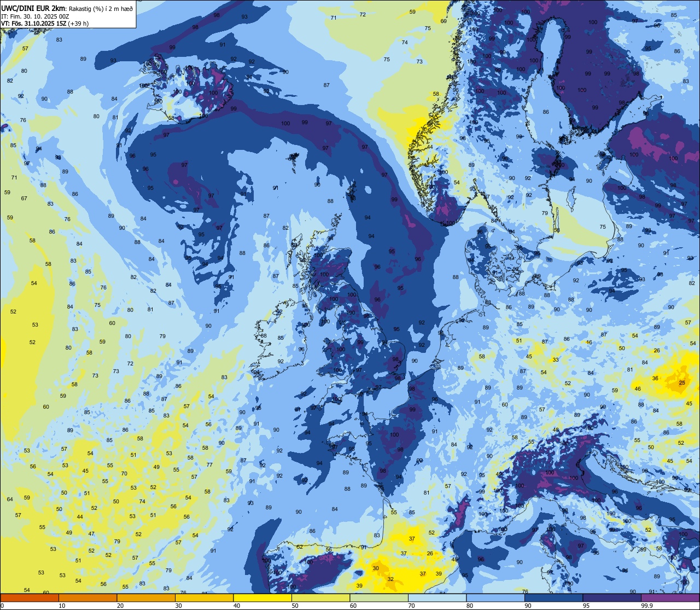Click the humidity value "25" in the yellow area
The width and height of the screenshot is (700, 610).
click(682, 382)
